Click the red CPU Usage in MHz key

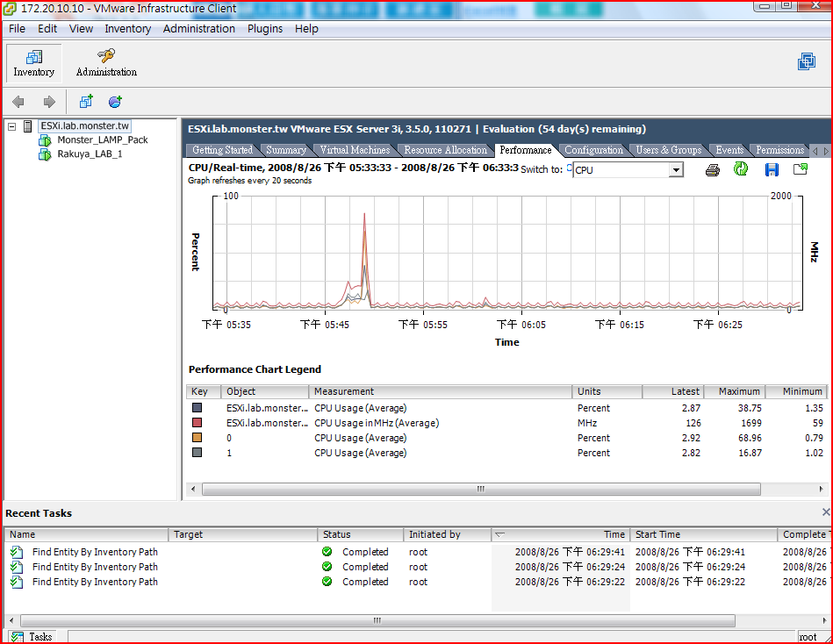tap(197, 423)
